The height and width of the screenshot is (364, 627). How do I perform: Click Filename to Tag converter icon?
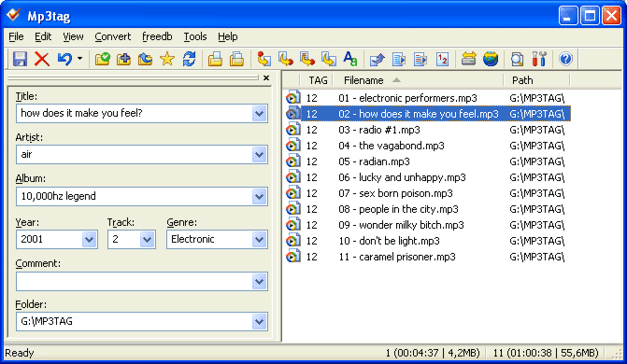[286, 59]
